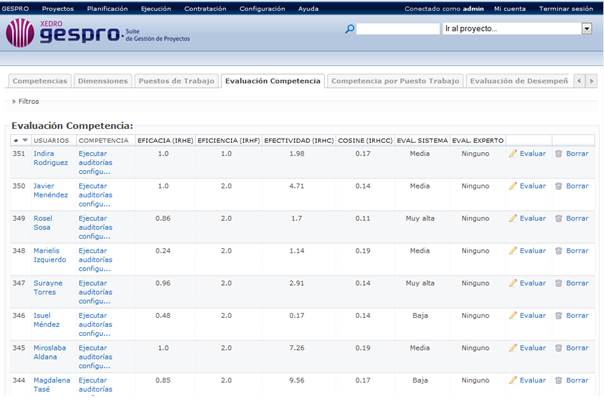Click the search magnifier icon
The image size is (604, 403).
point(350,29)
